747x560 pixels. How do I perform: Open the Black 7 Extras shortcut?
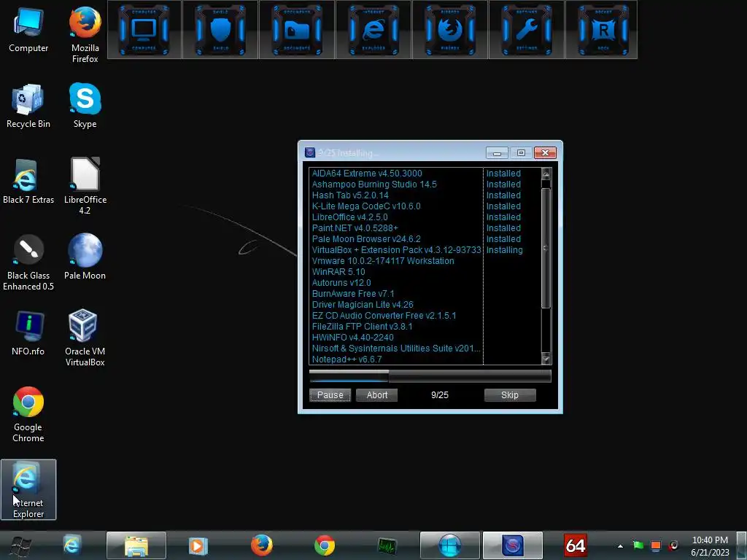click(28, 182)
